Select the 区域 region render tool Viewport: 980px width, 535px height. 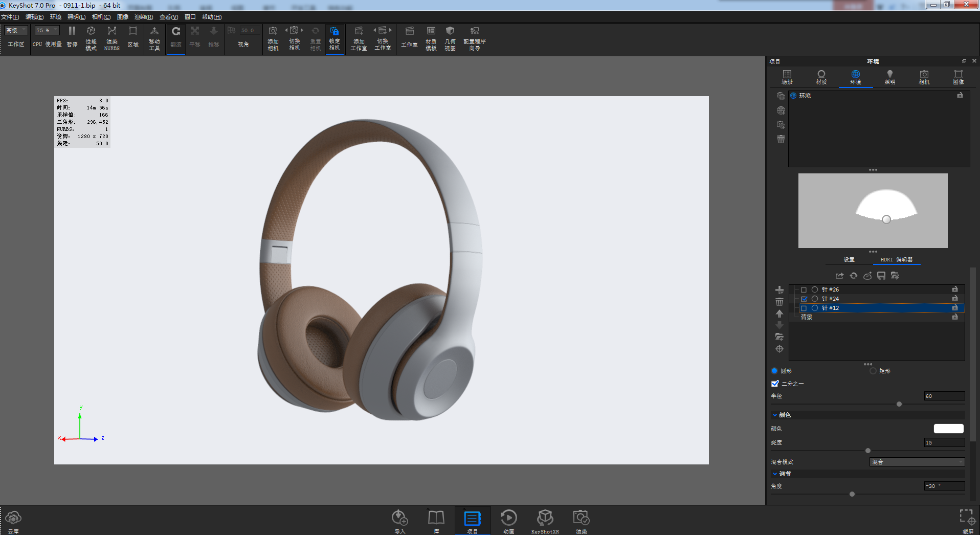(133, 37)
